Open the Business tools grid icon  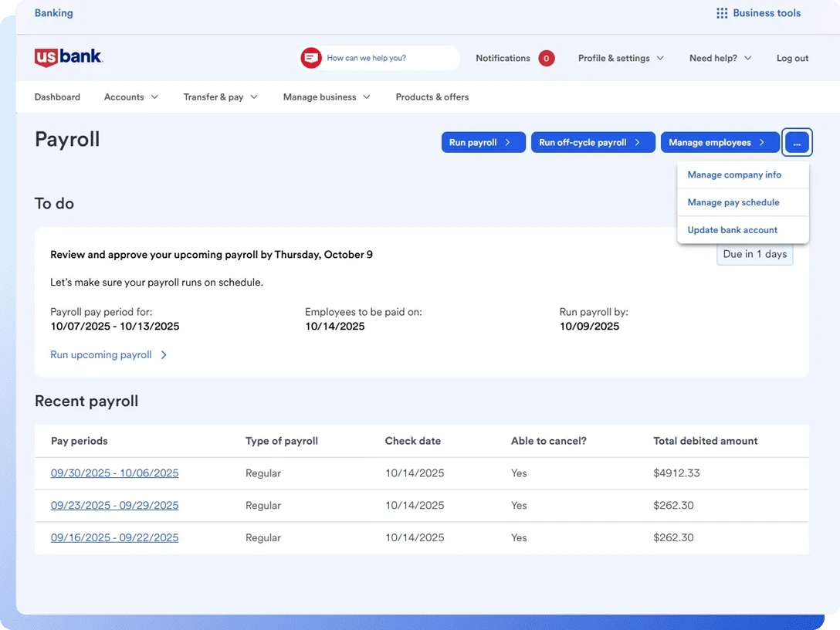click(722, 13)
